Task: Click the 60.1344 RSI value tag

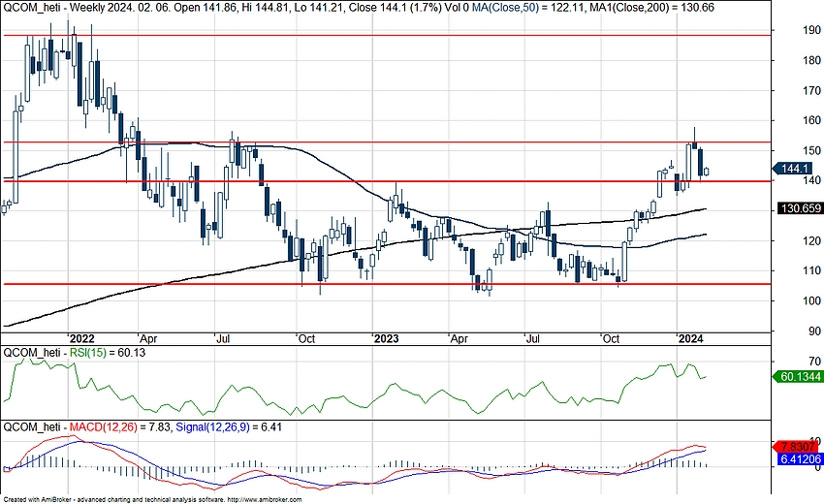Action: 798,377
